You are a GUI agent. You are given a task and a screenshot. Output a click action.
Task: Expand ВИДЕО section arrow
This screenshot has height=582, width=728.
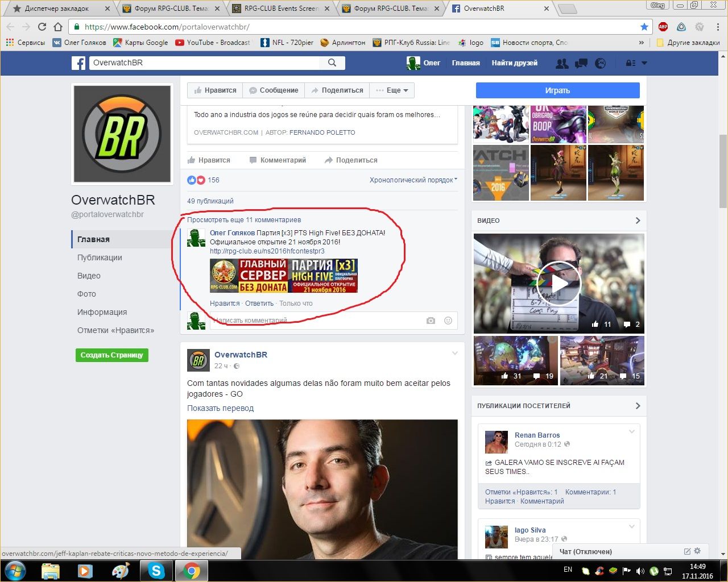638,221
